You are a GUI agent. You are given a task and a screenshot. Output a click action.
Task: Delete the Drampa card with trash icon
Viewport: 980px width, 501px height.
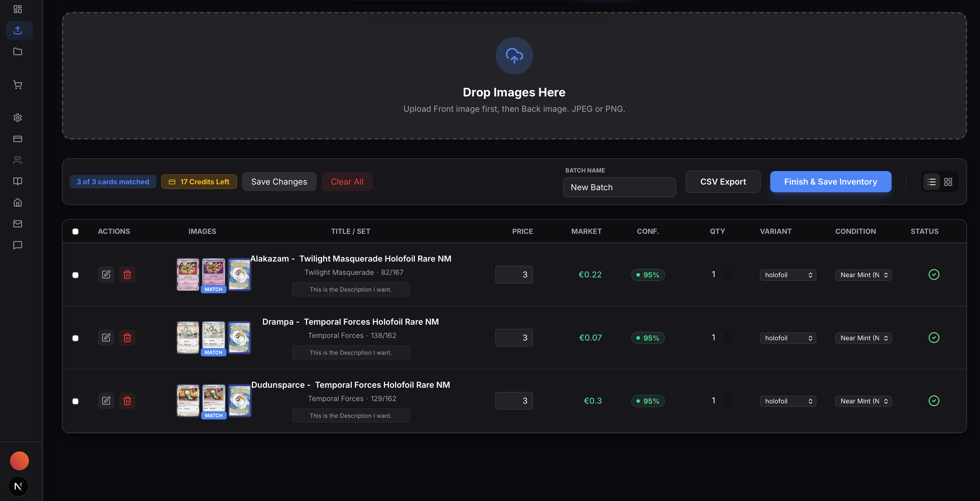pos(128,338)
